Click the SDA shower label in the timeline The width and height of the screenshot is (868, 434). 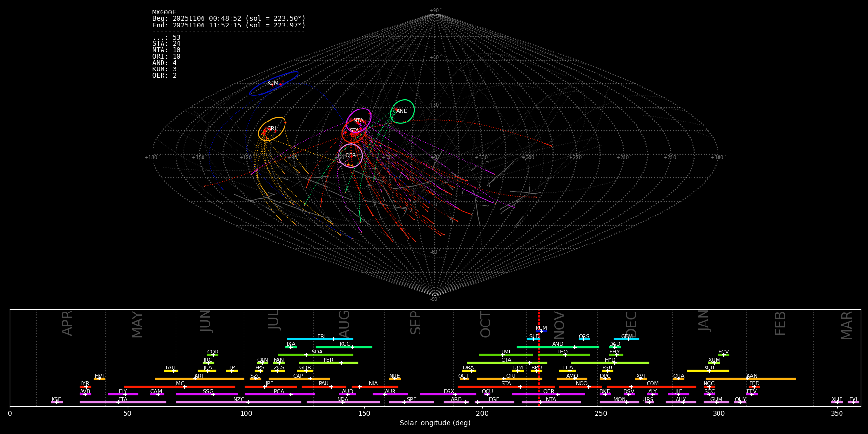[x=317, y=352]
